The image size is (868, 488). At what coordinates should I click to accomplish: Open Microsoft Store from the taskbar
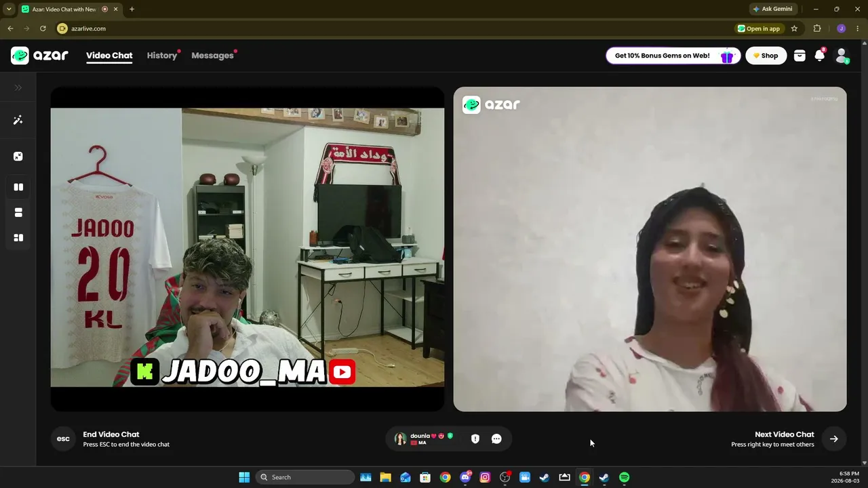click(425, 477)
